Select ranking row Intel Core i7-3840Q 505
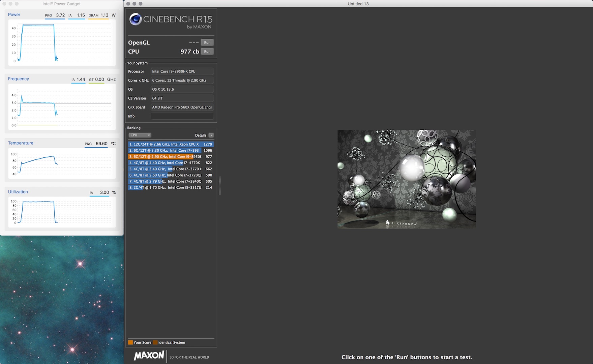593x364 pixels. (171, 181)
